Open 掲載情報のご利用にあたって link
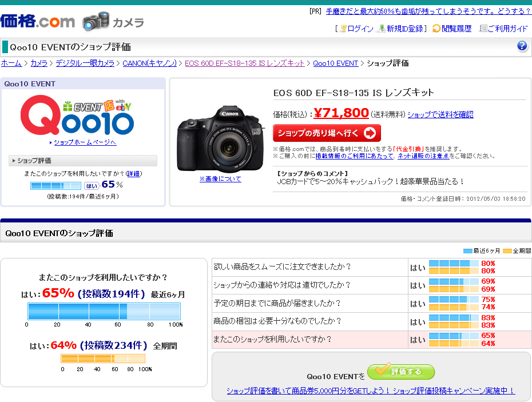 point(355,156)
